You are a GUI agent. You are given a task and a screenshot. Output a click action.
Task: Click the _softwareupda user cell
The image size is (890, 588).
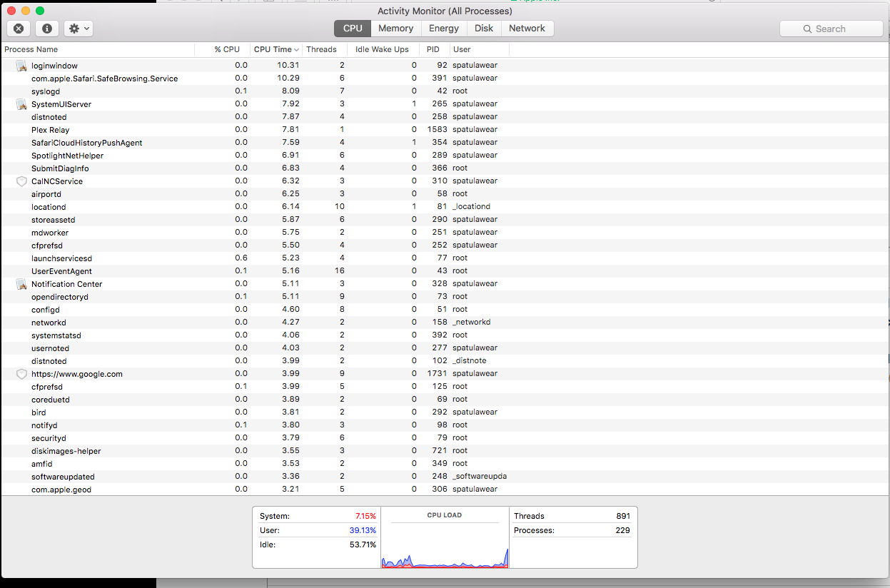pos(480,476)
